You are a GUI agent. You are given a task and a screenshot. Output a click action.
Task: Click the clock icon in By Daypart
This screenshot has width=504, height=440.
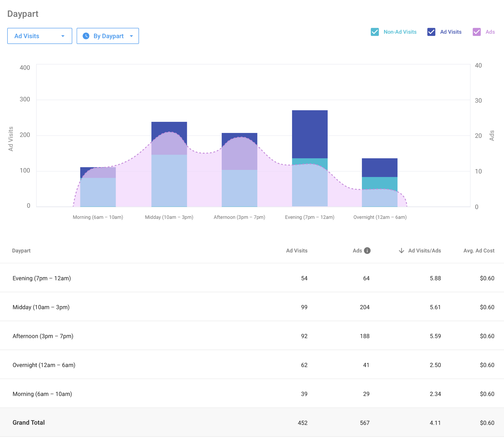86,36
